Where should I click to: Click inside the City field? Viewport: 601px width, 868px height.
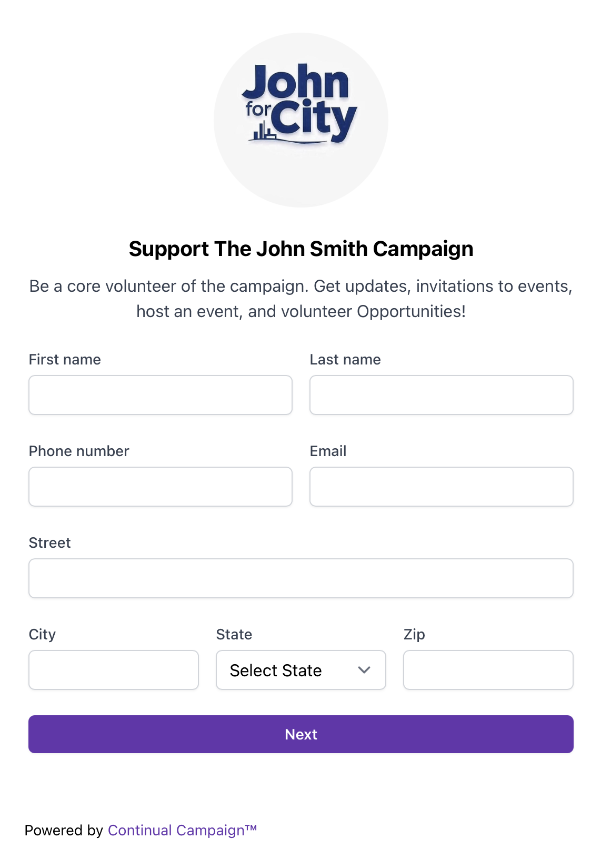pos(113,670)
